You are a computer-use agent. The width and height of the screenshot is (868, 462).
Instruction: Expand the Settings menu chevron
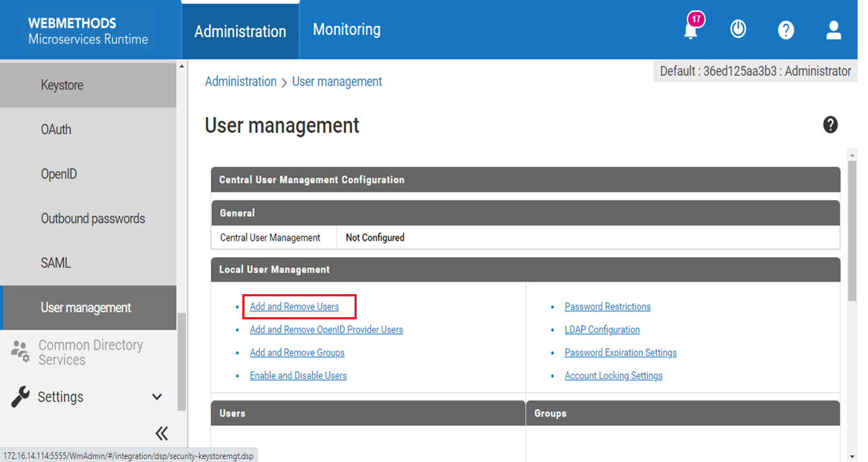157,397
